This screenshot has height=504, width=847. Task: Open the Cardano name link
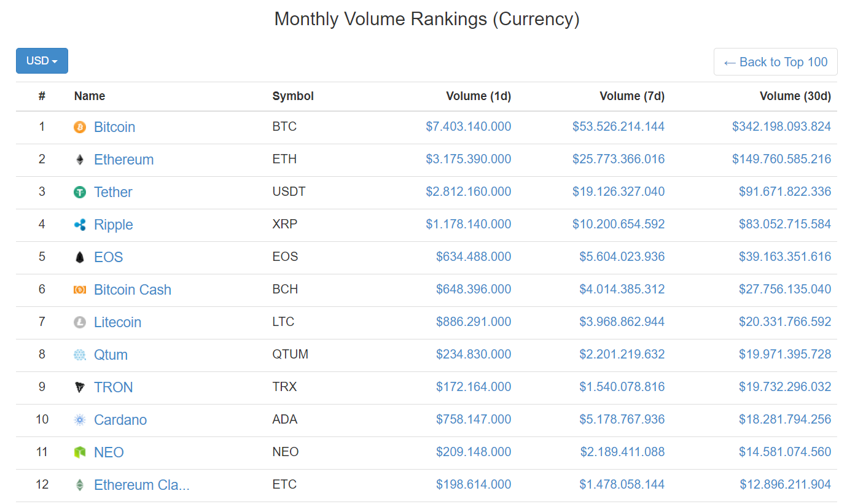click(120, 420)
